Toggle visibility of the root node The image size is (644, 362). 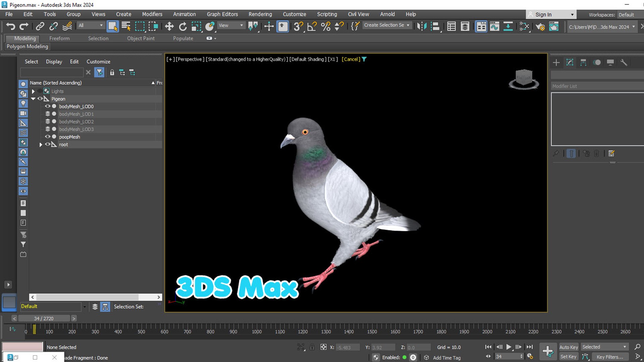[48, 144]
